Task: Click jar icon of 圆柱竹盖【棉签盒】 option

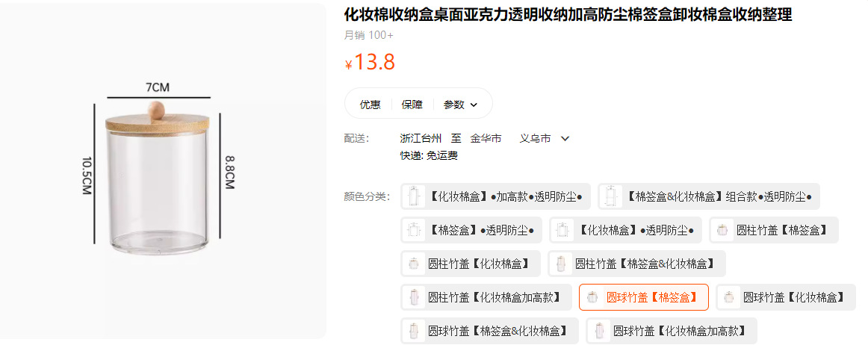Action: tap(722, 230)
